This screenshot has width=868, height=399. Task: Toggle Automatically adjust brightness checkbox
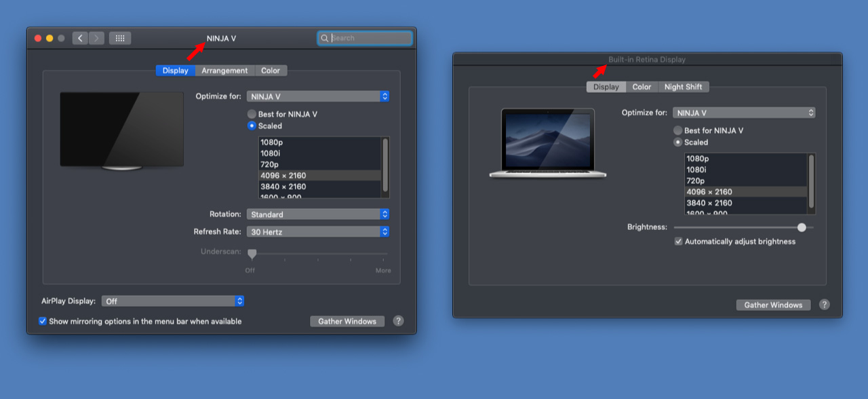coord(678,242)
